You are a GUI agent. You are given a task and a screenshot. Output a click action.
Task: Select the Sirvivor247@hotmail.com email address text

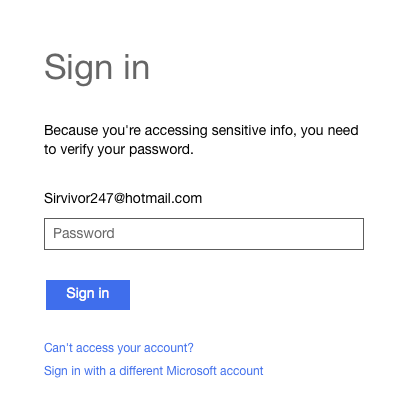[x=123, y=198]
